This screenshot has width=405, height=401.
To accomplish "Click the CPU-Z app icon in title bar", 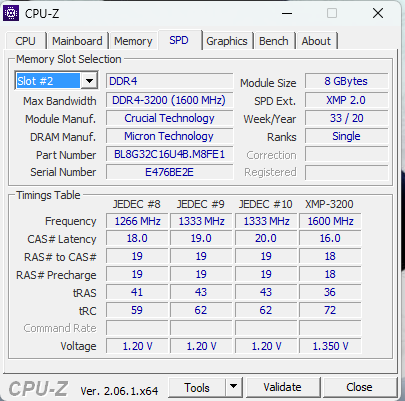I will [x=11, y=13].
